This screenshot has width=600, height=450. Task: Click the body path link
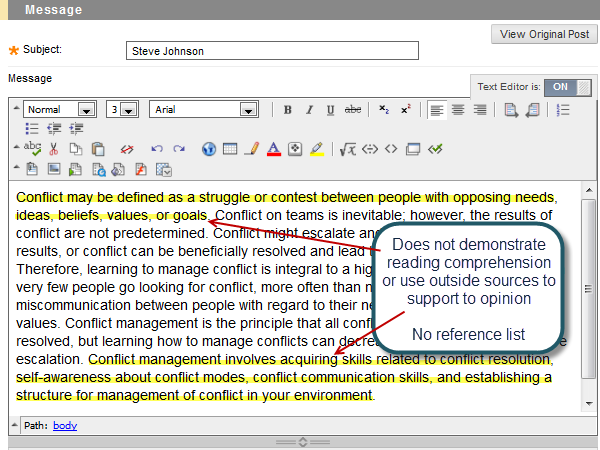[x=64, y=425]
